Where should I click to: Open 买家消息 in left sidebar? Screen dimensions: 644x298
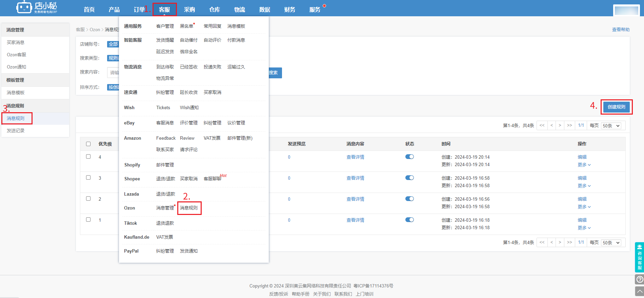click(x=16, y=42)
